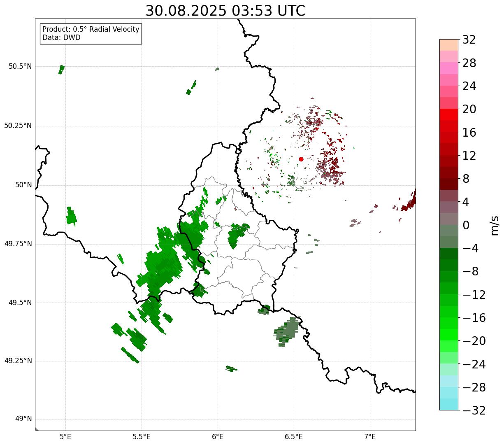Screen dimensions: 504x445
Task: Click the colorbar tick label 24
Action: click(x=469, y=86)
